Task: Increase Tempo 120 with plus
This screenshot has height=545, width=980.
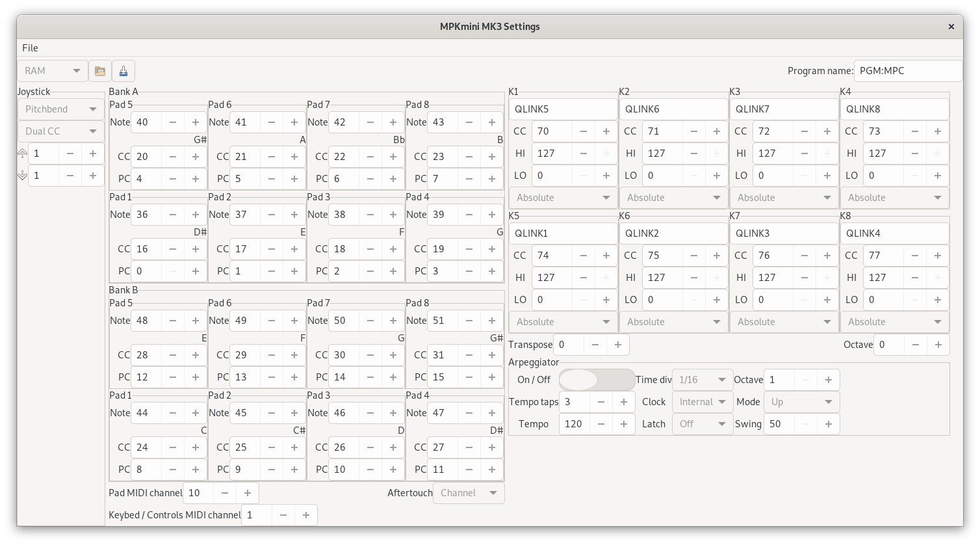Action: 624,424
